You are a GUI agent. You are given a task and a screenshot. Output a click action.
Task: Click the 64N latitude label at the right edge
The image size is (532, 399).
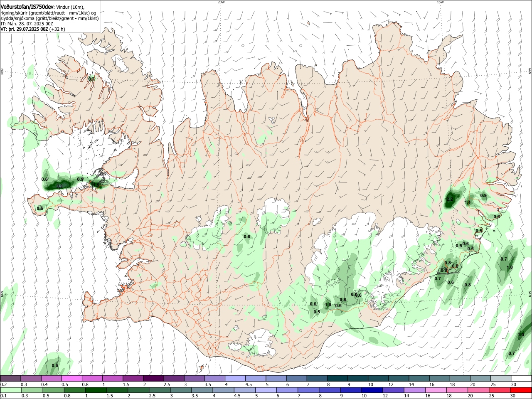click(x=530, y=293)
